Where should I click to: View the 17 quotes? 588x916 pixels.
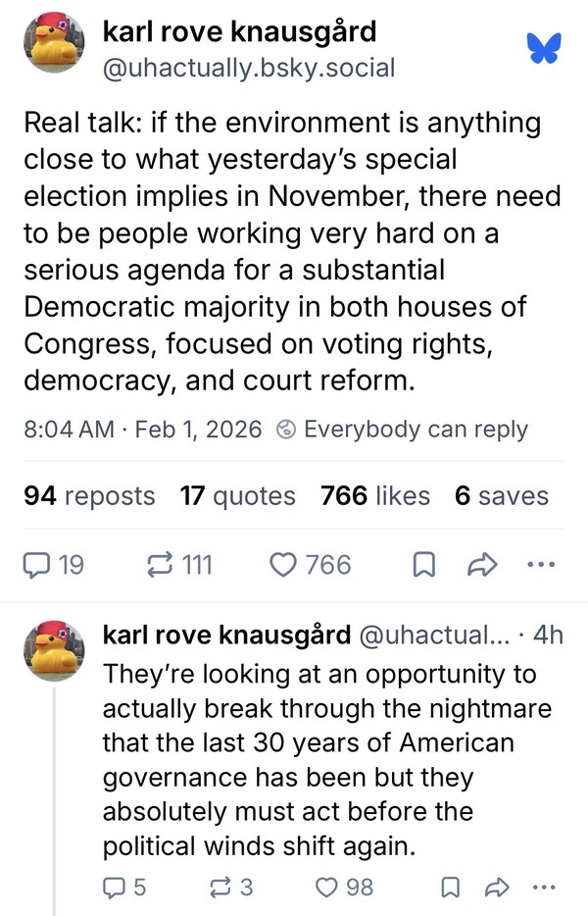click(x=237, y=496)
